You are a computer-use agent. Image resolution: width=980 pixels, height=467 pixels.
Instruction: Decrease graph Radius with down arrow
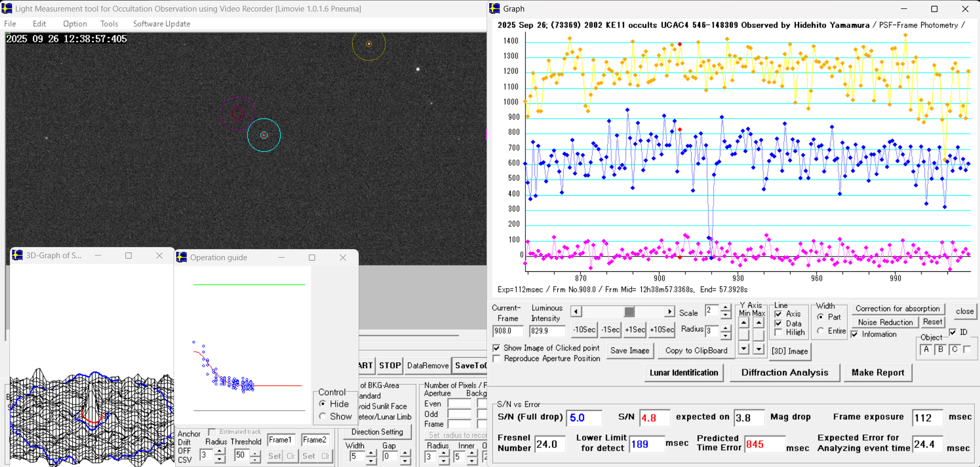[x=725, y=335]
